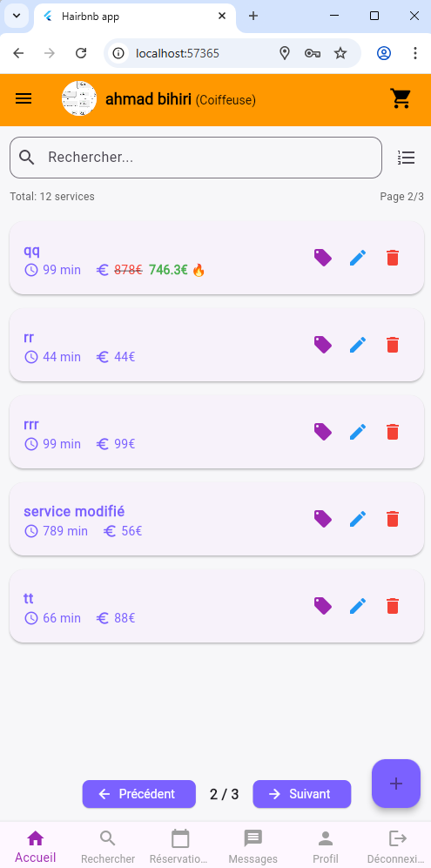Click the promotion tag for service tt
Viewport: 431px width, 868px height.
(x=323, y=606)
